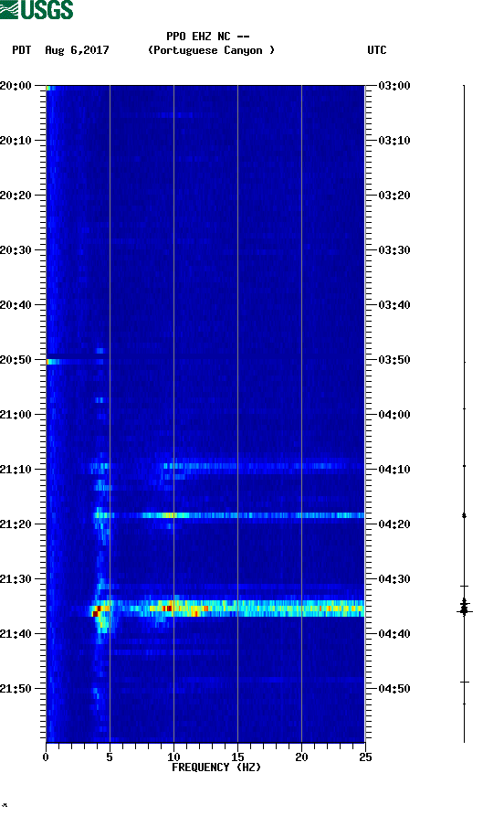Click the 0 Hz frequency axis label

(x=46, y=757)
